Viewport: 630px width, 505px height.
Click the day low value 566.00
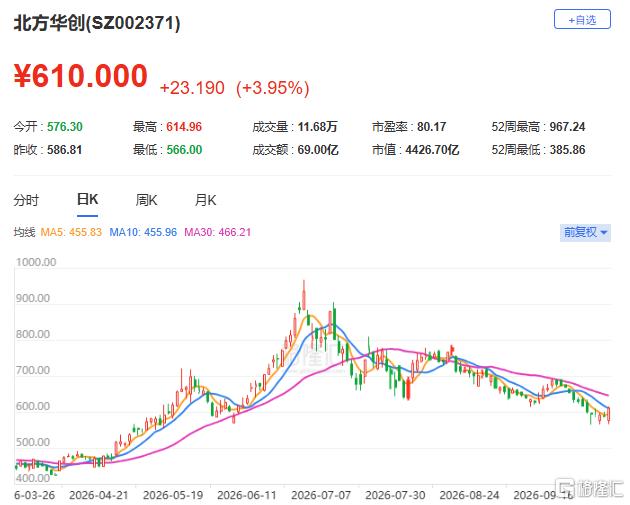coord(184,150)
